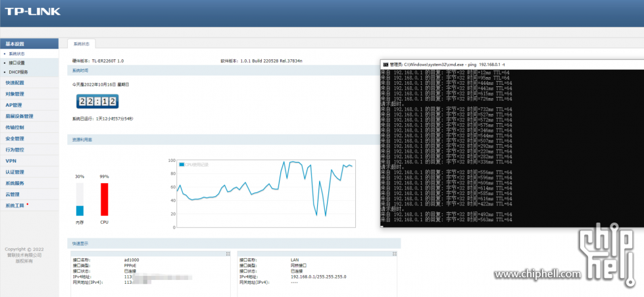Click the blue 内存 usage bar
The height and width of the screenshot is (297, 644).
(x=80, y=211)
